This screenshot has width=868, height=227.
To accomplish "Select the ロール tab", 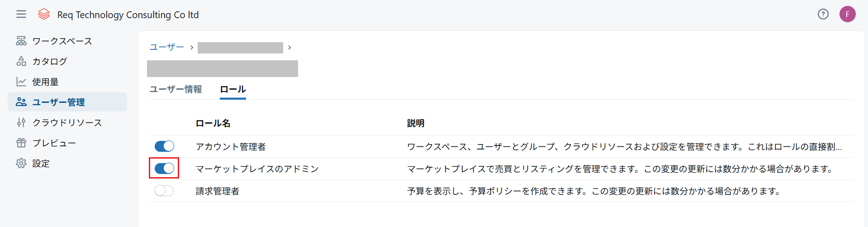I will tap(232, 89).
